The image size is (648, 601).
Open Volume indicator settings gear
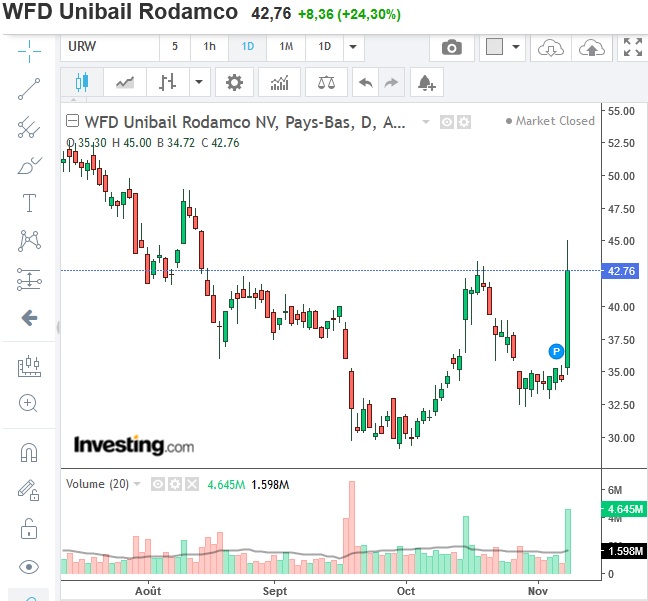[175, 484]
